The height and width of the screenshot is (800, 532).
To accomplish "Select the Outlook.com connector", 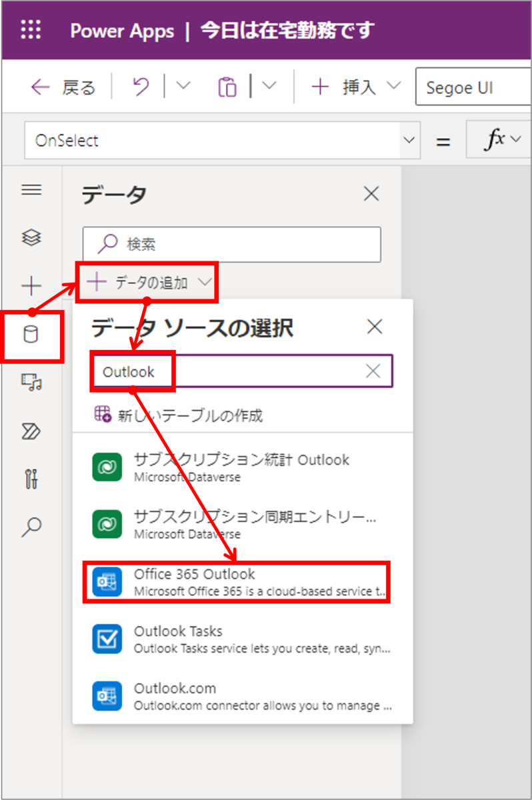I will click(x=243, y=696).
